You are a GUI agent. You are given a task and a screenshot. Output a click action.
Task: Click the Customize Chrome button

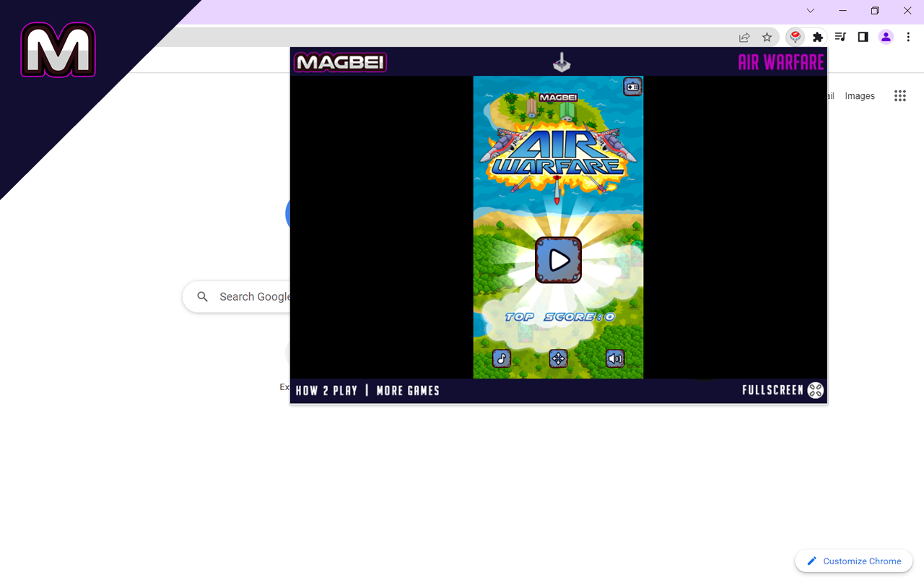coord(854,561)
